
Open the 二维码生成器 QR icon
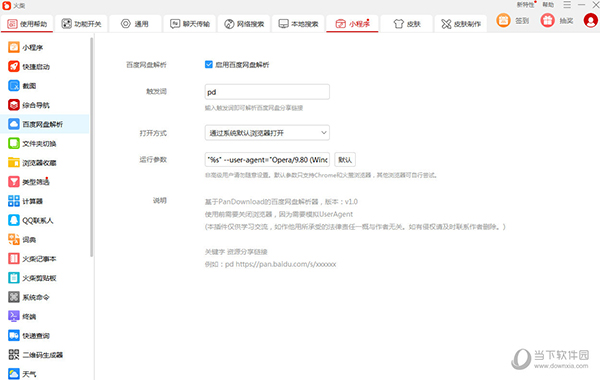14,355
